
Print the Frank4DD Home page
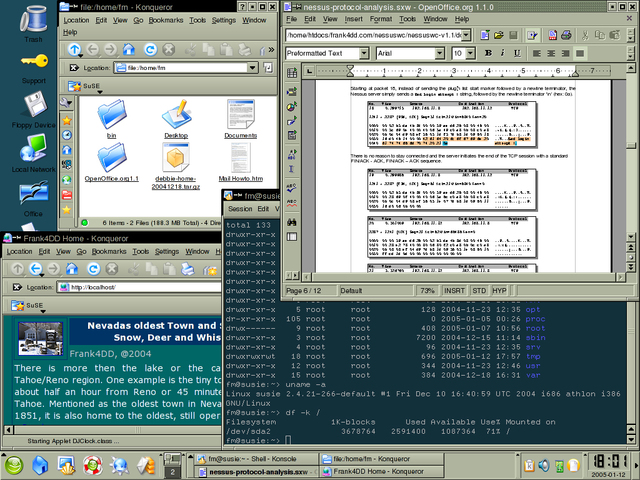pyautogui.click(x=187, y=269)
